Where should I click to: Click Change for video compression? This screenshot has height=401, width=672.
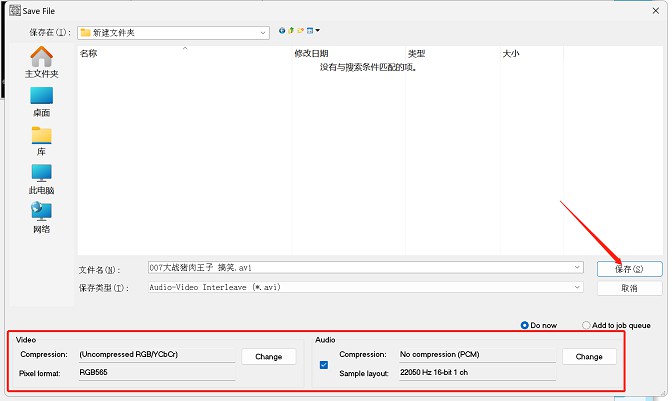(x=268, y=356)
